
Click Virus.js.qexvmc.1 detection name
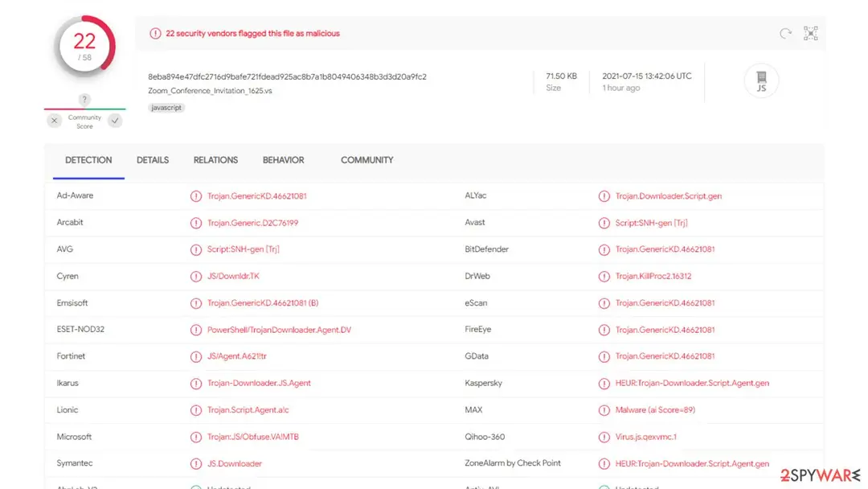coord(645,437)
